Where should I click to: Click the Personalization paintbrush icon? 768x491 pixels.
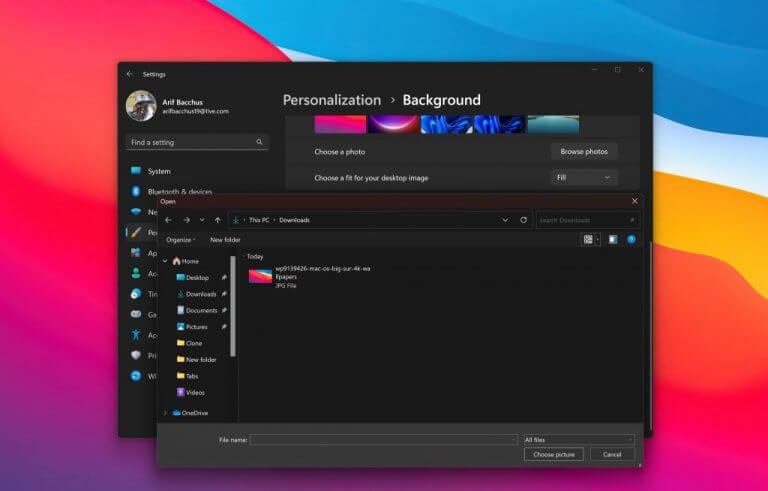click(136, 232)
